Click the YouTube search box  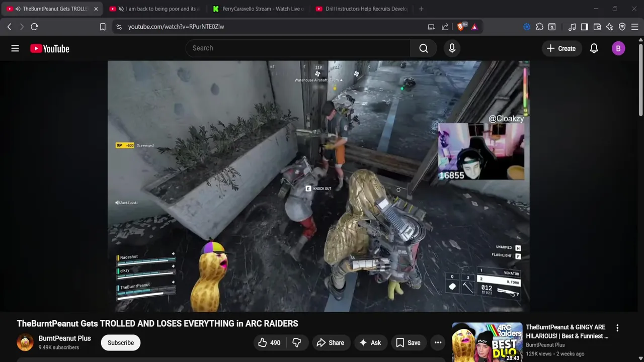click(x=298, y=48)
